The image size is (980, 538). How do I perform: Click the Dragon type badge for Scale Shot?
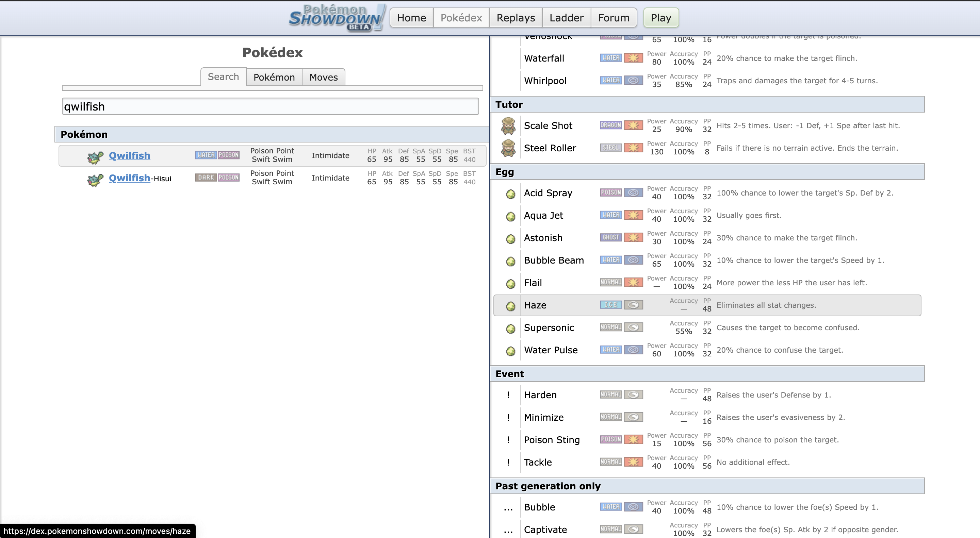[611, 125]
